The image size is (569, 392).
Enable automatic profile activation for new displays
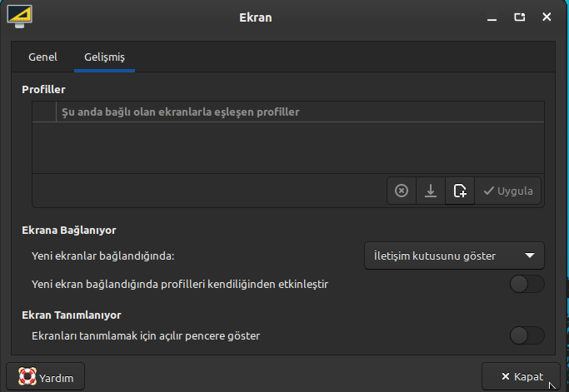527,284
